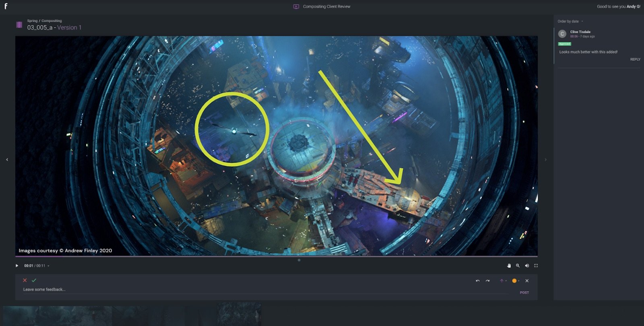The image size is (644, 326).
Task: Approve the version with the green checkmark
Action: [34, 280]
